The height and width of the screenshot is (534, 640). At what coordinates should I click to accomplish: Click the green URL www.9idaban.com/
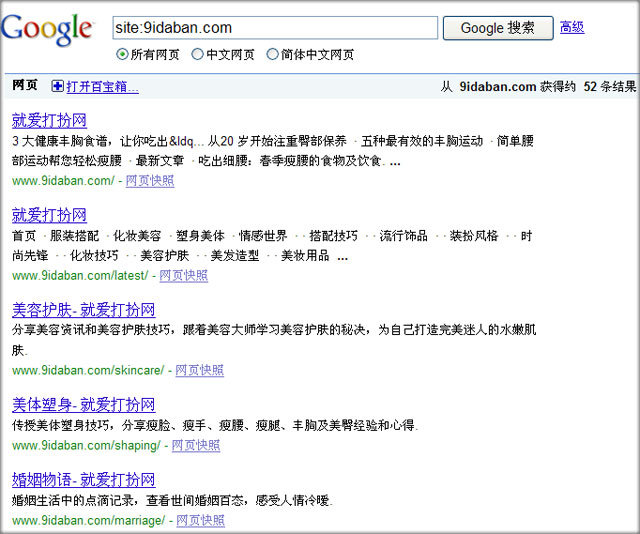63,180
